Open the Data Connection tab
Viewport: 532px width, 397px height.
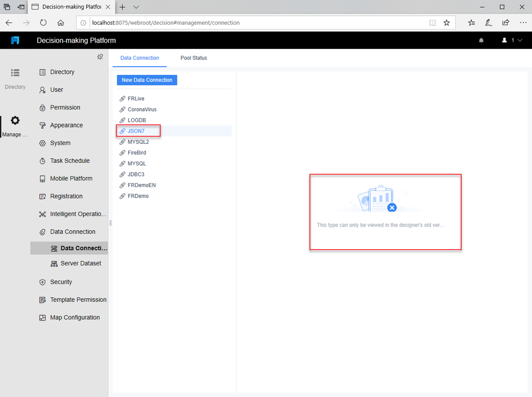coord(140,58)
